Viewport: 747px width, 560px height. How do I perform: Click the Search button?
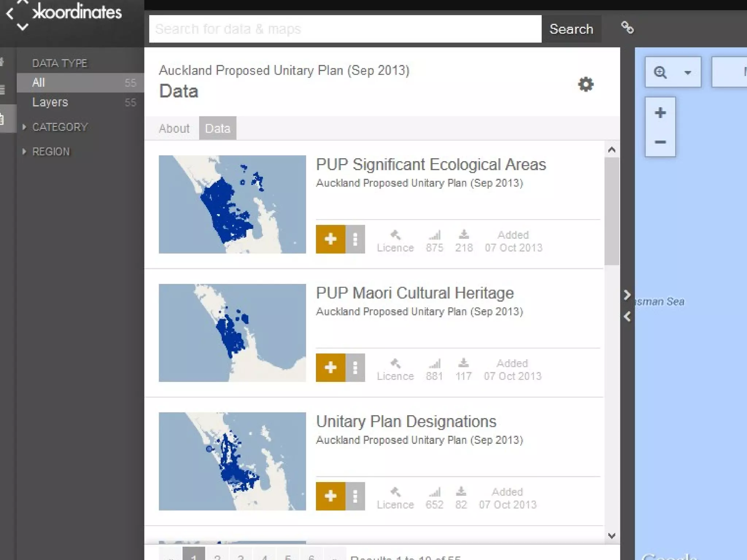coord(571,29)
